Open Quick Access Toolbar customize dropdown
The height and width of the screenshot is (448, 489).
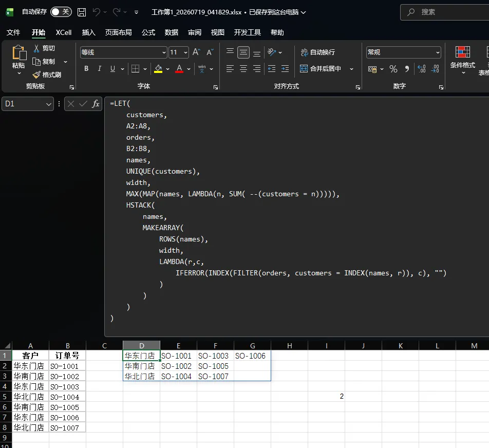136,12
